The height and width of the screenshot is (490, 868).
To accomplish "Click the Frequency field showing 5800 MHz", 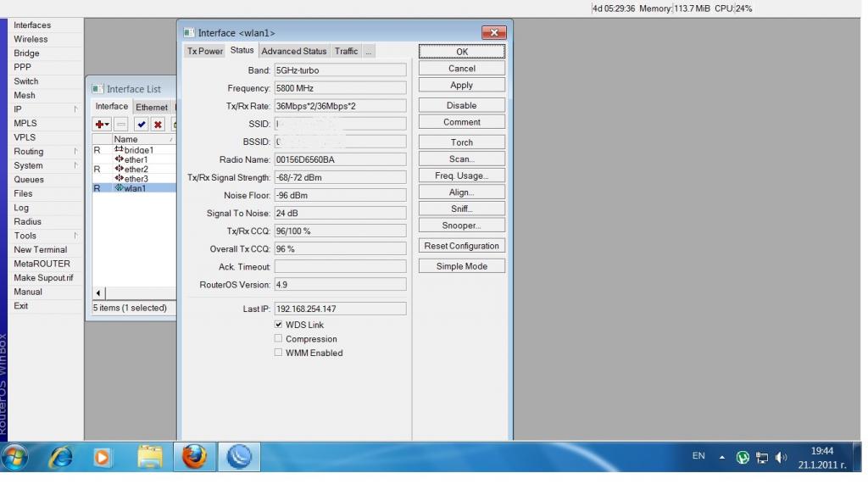I will (340, 88).
